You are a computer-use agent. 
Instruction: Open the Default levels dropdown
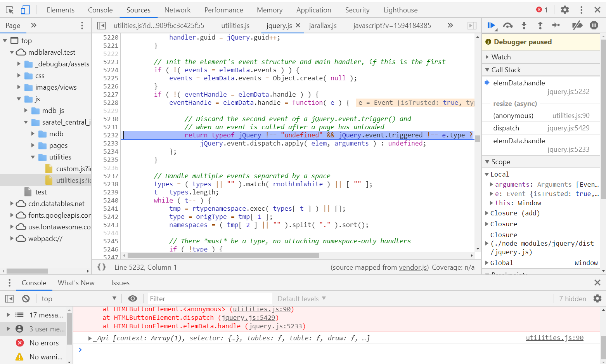(x=301, y=298)
